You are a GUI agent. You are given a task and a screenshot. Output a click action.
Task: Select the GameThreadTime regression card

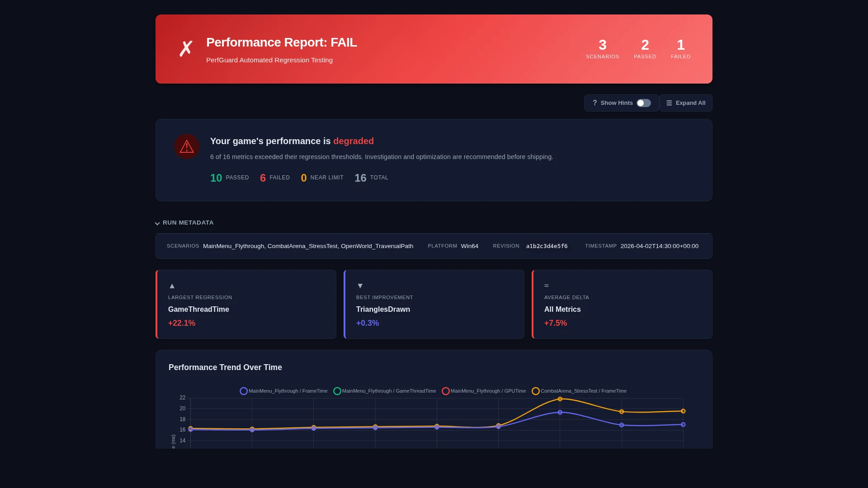(245, 304)
